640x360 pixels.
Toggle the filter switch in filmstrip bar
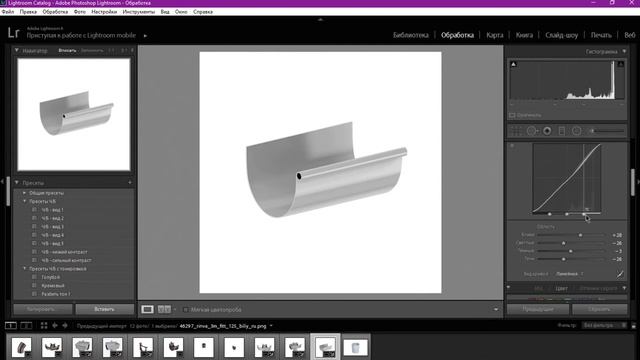(633, 325)
